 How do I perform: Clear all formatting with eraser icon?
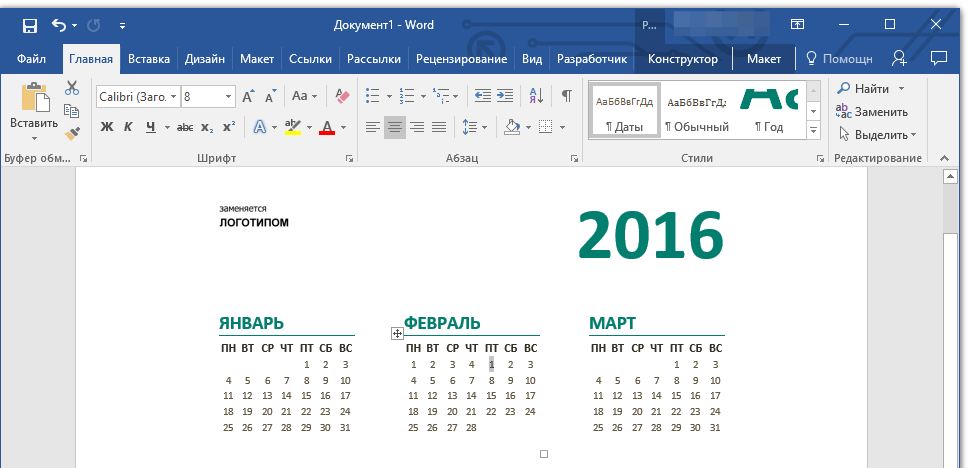[x=342, y=96]
